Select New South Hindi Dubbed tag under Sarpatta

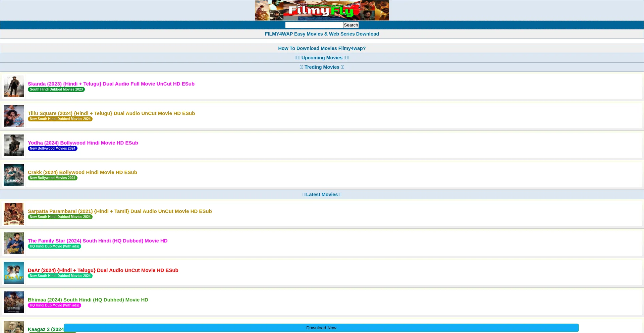pos(60,217)
